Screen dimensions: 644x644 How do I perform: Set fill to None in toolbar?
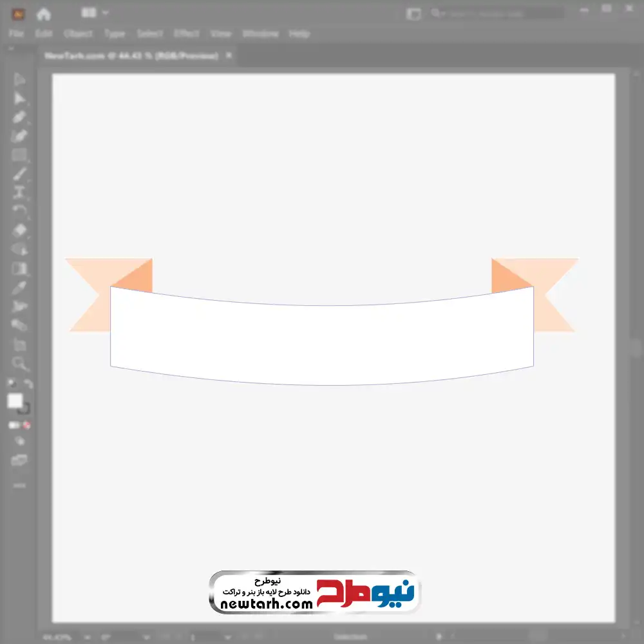pyautogui.click(x=27, y=425)
